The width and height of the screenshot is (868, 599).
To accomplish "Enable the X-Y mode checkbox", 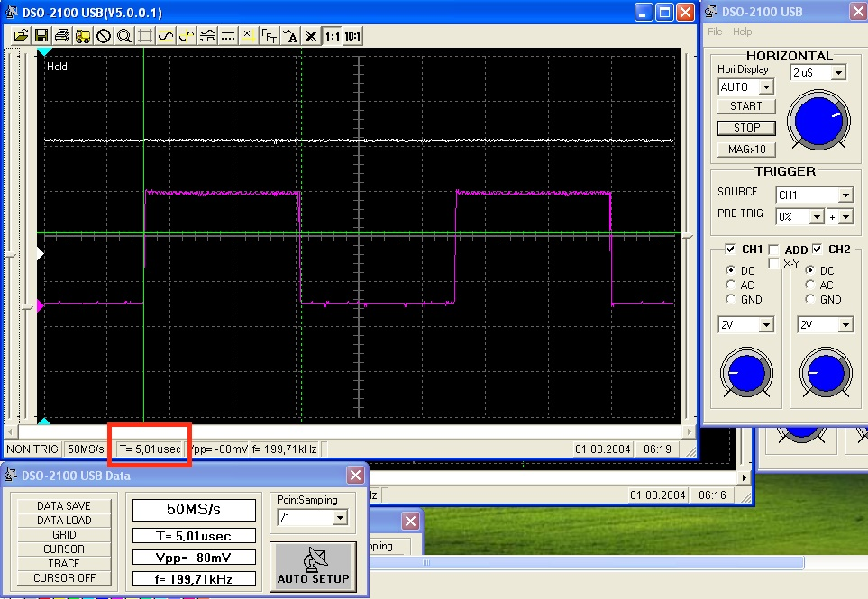I will (x=774, y=263).
